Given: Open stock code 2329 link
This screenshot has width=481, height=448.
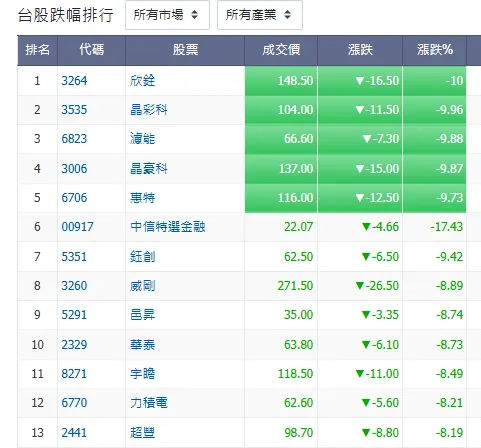Looking at the screenshot, I should pyautogui.click(x=74, y=345).
